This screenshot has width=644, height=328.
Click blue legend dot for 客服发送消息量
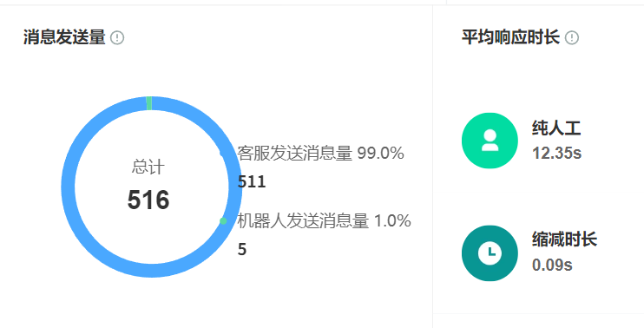223,153
